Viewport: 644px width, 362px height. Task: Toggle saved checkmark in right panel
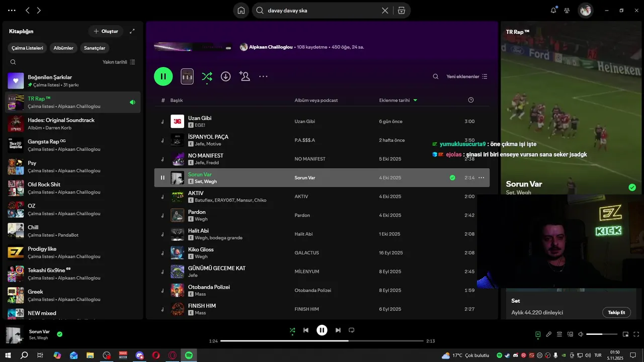coord(632,188)
